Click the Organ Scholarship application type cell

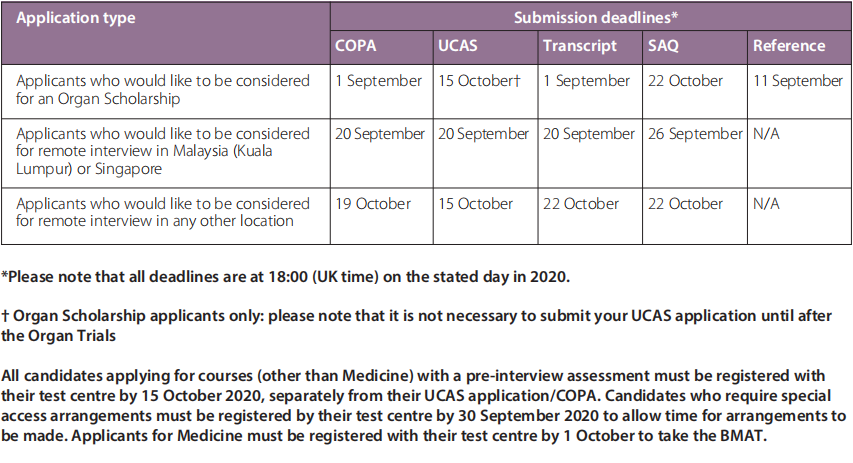pos(164,90)
